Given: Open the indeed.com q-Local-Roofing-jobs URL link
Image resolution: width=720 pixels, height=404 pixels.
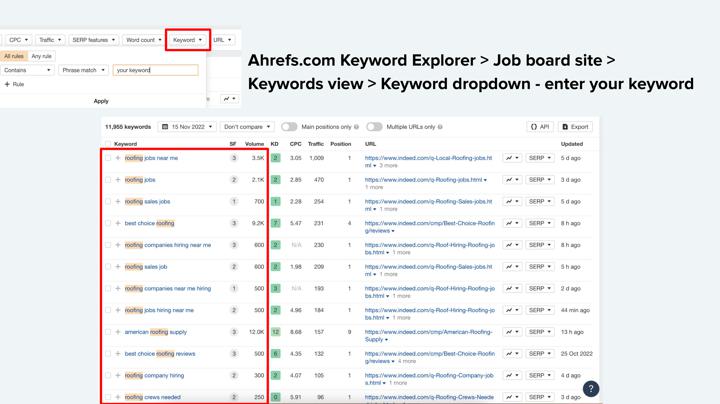Looking at the screenshot, I should pyautogui.click(x=428, y=161).
